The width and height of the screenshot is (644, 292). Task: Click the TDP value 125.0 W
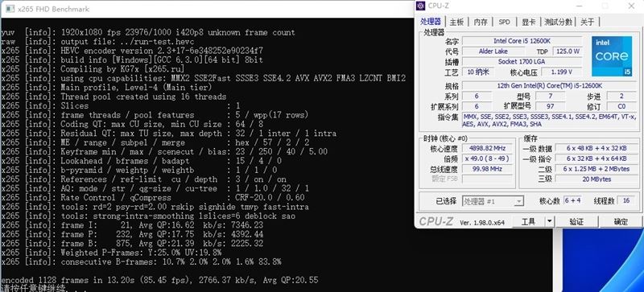pyautogui.click(x=568, y=51)
